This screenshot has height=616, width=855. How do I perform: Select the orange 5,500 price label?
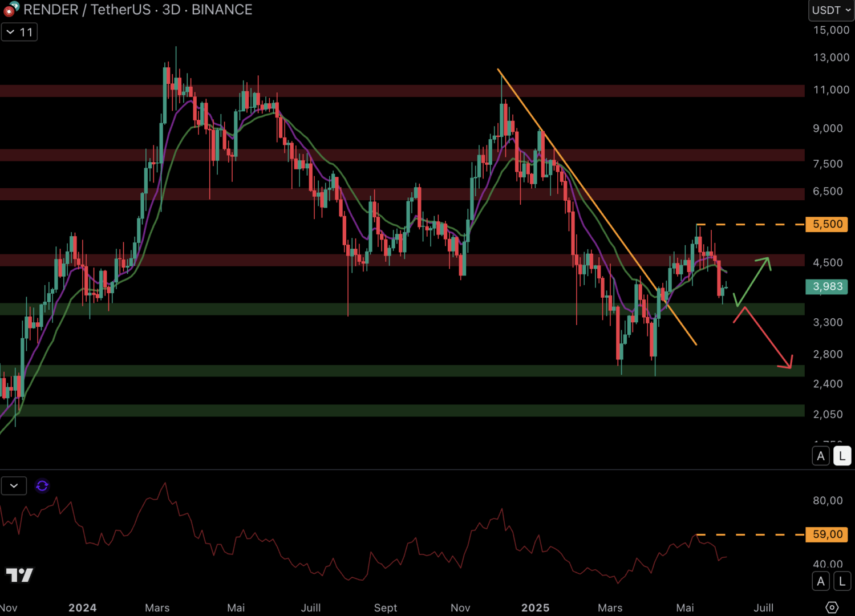pos(827,224)
